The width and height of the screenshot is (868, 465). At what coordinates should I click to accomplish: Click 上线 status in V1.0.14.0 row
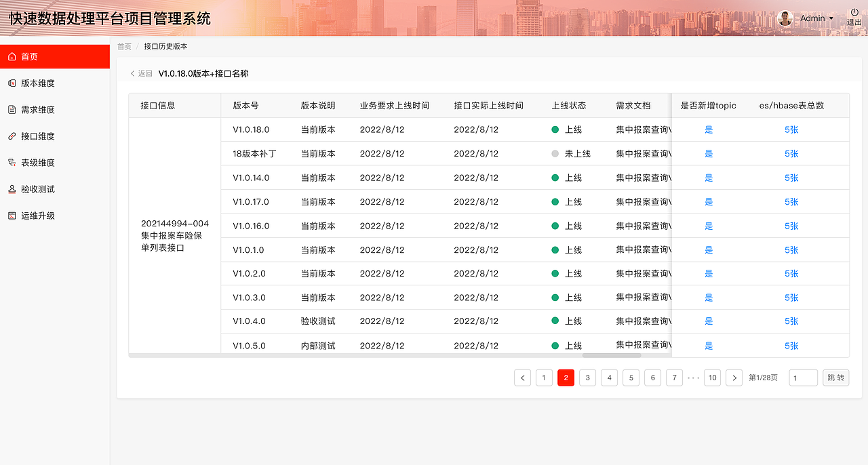click(x=567, y=178)
